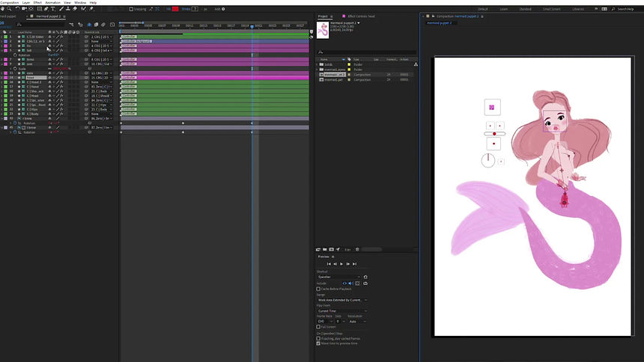The height and width of the screenshot is (362, 644).
Task: Enable Full Screen preview checkbox
Action: 318,327
